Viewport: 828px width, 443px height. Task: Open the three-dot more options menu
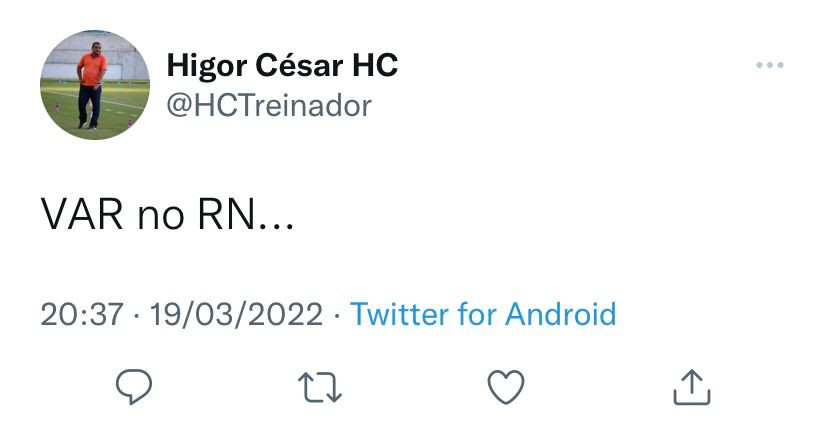tap(770, 65)
